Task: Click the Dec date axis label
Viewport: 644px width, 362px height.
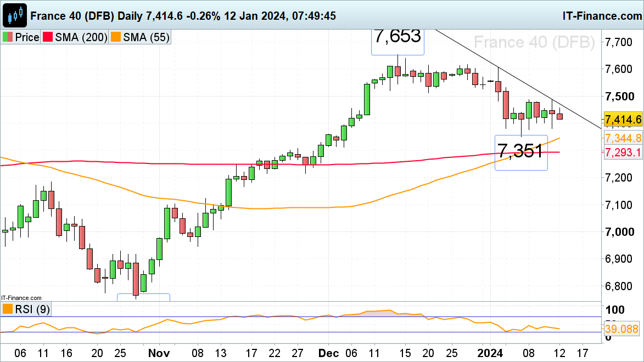Action: tap(328, 353)
